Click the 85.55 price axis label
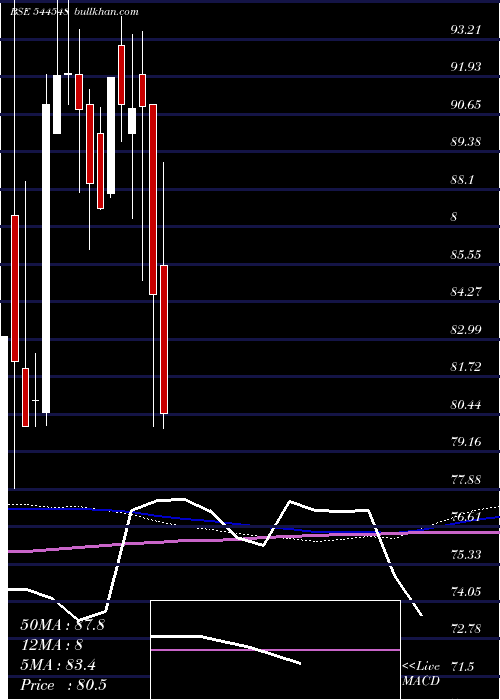The width and height of the screenshot is (500, 700). click(467, 255)
